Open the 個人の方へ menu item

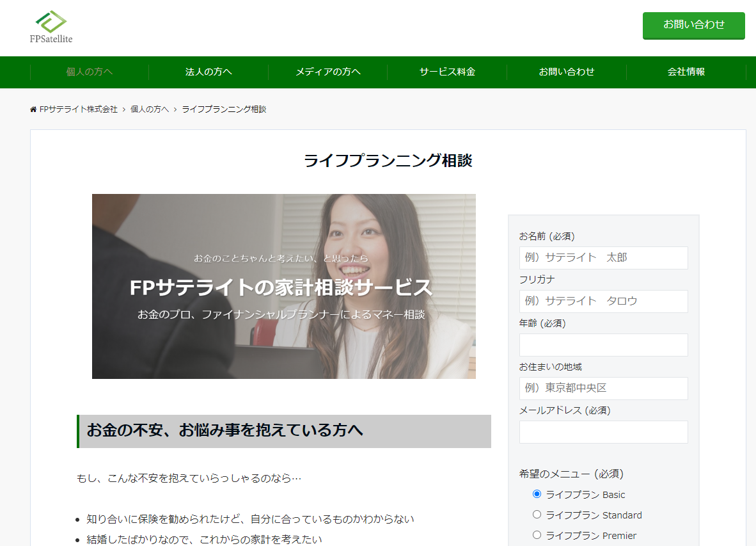(89, 72)
